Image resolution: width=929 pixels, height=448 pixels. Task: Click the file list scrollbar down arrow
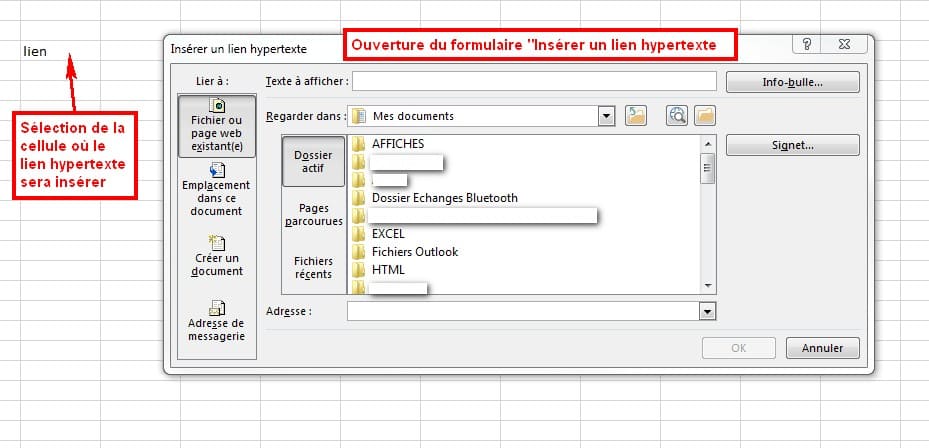[708, 286]
